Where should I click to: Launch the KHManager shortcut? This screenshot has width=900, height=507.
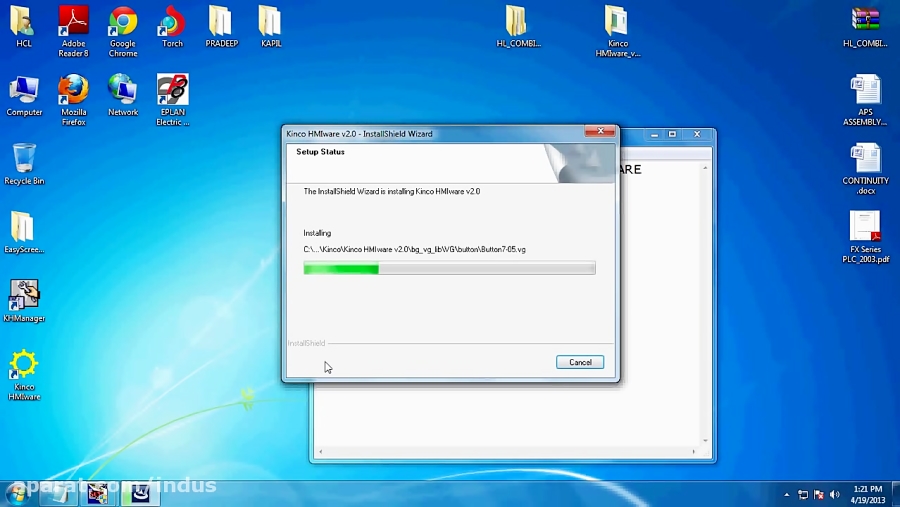click(x=24, y=301)
